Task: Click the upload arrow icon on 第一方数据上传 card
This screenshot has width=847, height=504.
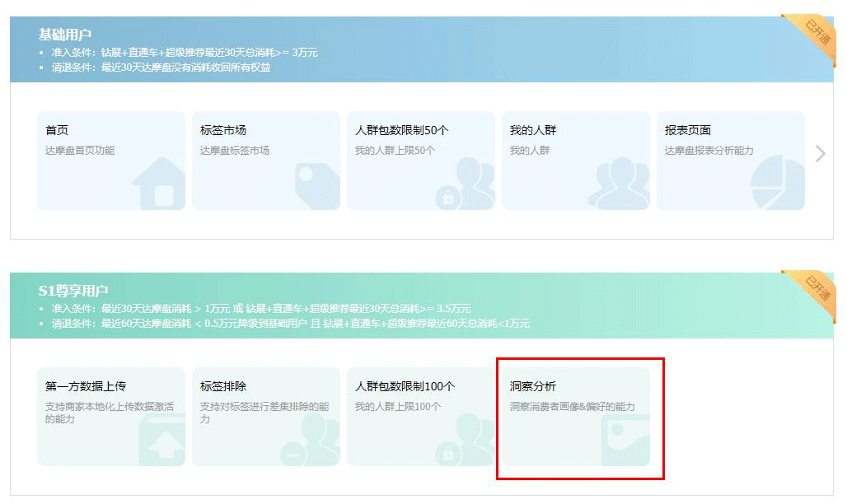Action: 162,441
